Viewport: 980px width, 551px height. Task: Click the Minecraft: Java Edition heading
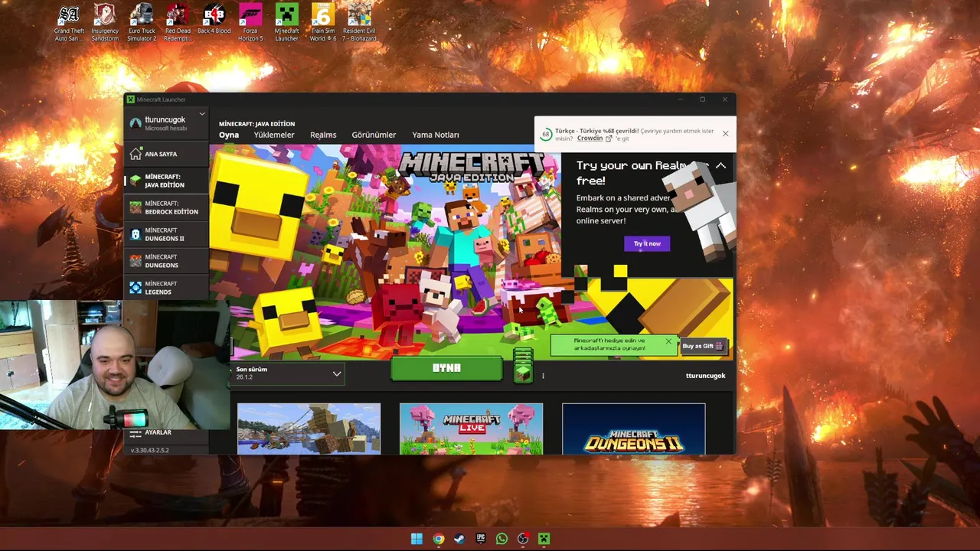click(x=256, y=124)
